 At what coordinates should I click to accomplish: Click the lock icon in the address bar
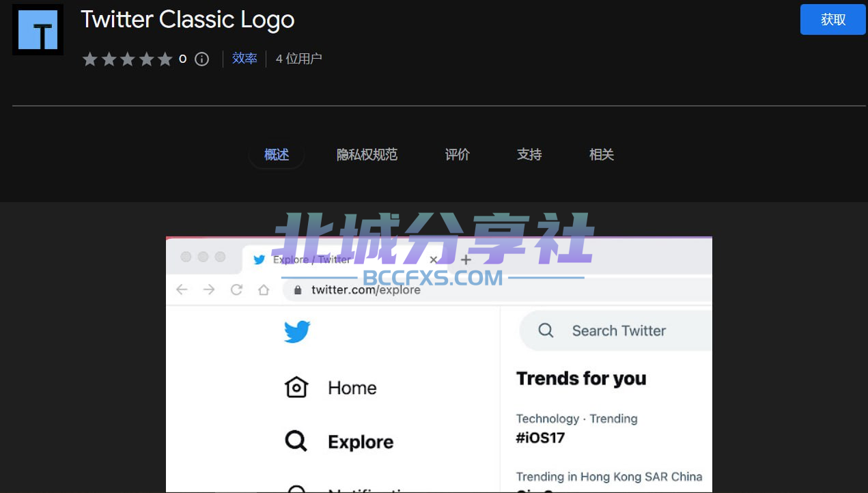point(298,290)
